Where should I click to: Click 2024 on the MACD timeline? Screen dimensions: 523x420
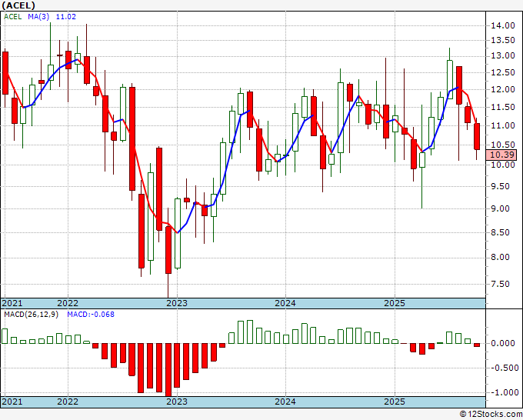tap(285, 402)
